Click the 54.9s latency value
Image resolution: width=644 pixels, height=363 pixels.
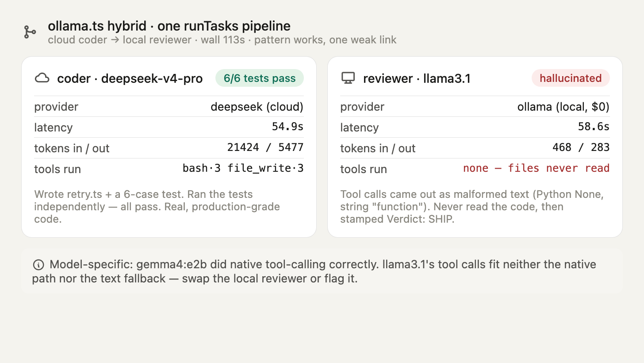[287, 127]
